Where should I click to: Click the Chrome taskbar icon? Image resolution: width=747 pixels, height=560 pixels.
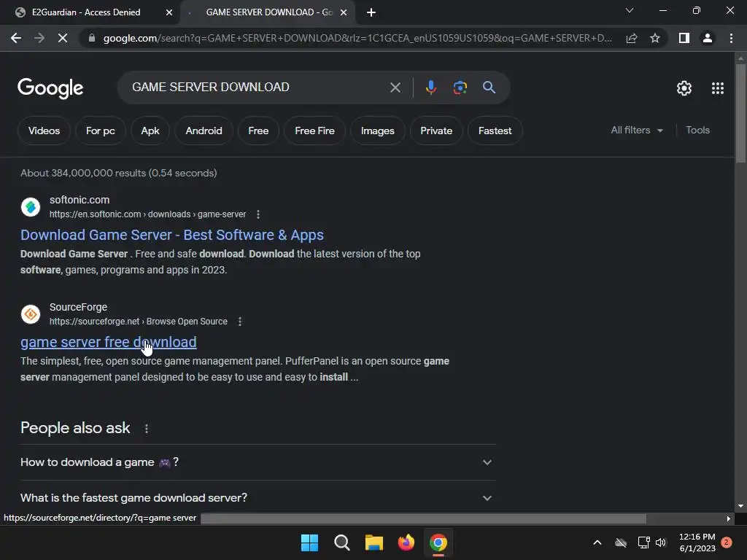[x=438, y=542]
